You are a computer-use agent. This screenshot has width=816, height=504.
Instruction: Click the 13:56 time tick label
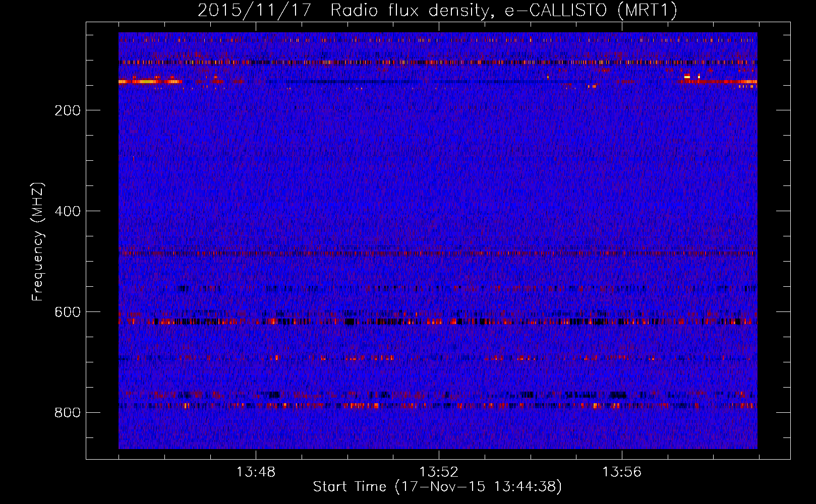point(622,472)
